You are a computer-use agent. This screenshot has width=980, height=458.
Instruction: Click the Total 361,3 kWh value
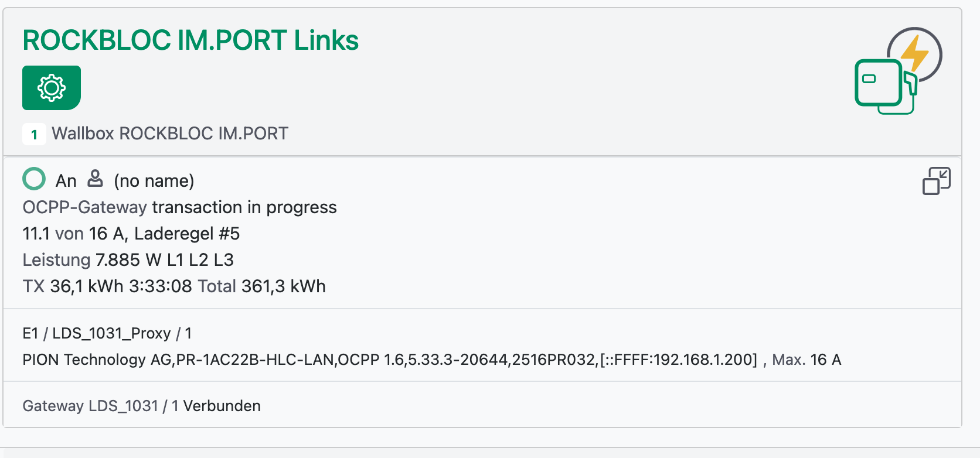pyautogui.click(x=261, y=286)
